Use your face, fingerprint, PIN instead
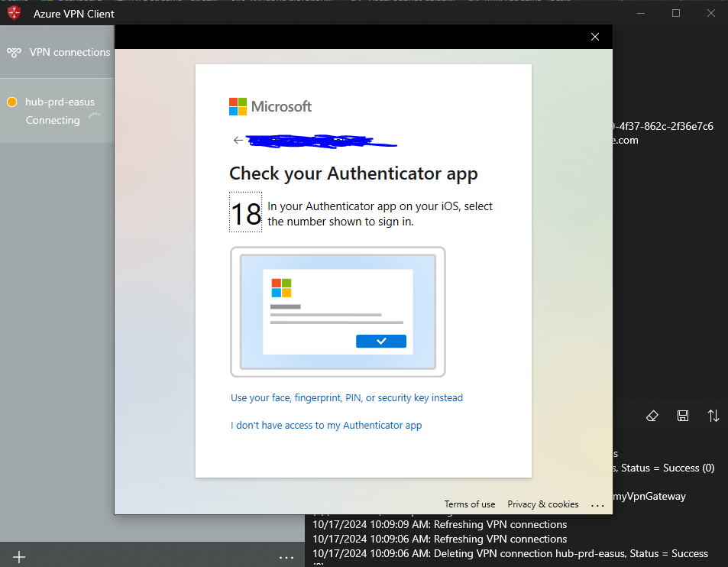The image size is (728, 567). (x=346, y=397)
